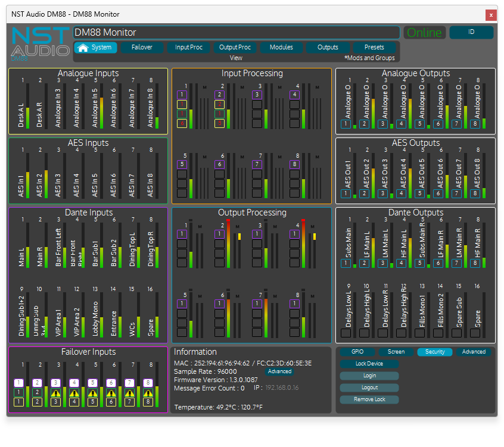Select the Dining Top L Dante input channel
Screen dimensions: 504x447
132,249
